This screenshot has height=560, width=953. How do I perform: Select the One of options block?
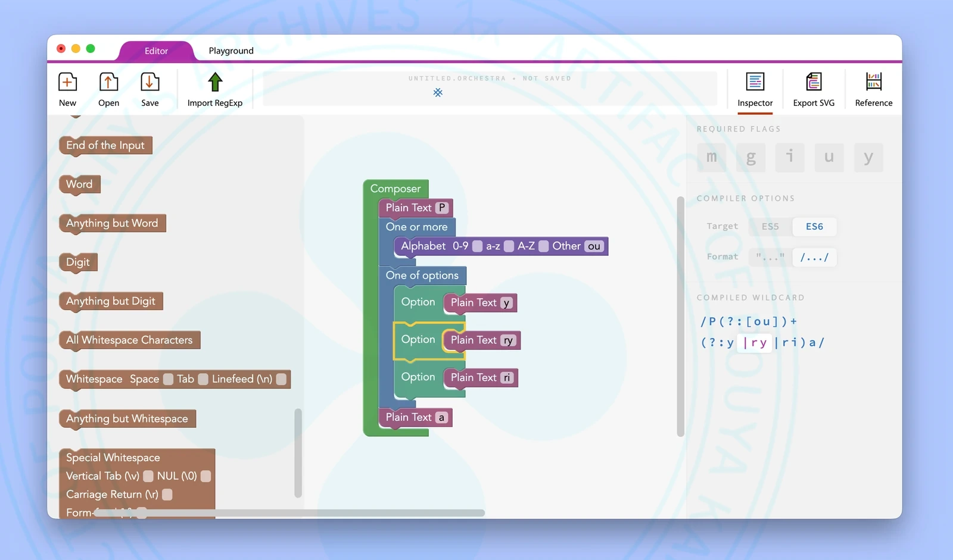coord(422,276)
